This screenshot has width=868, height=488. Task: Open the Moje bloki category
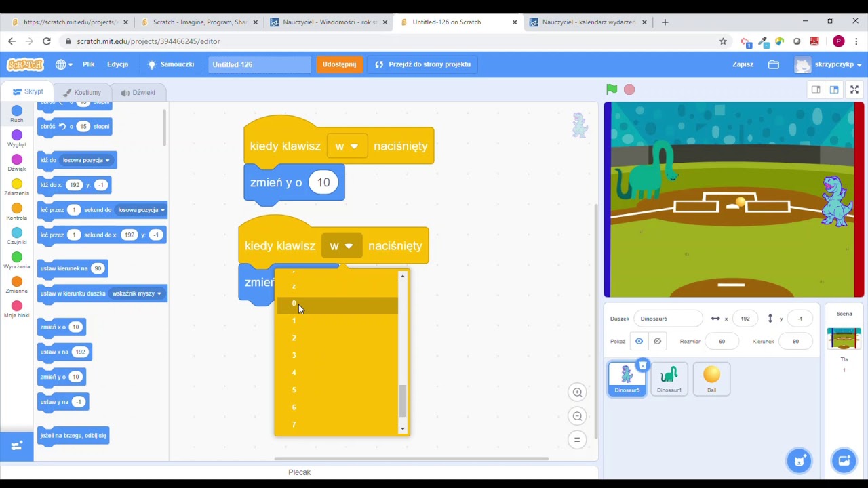click(x=17, y=309)
